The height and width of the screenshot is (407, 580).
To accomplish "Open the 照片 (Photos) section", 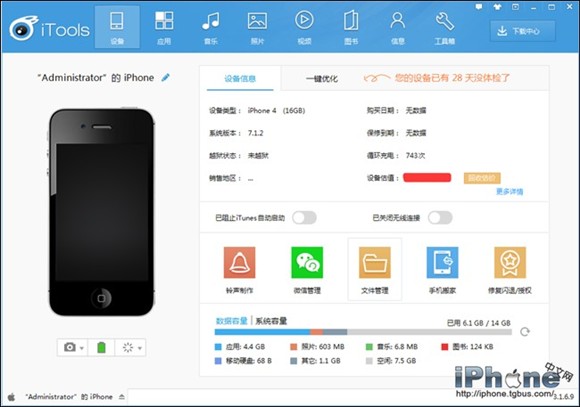I will (x=257, y=27).
